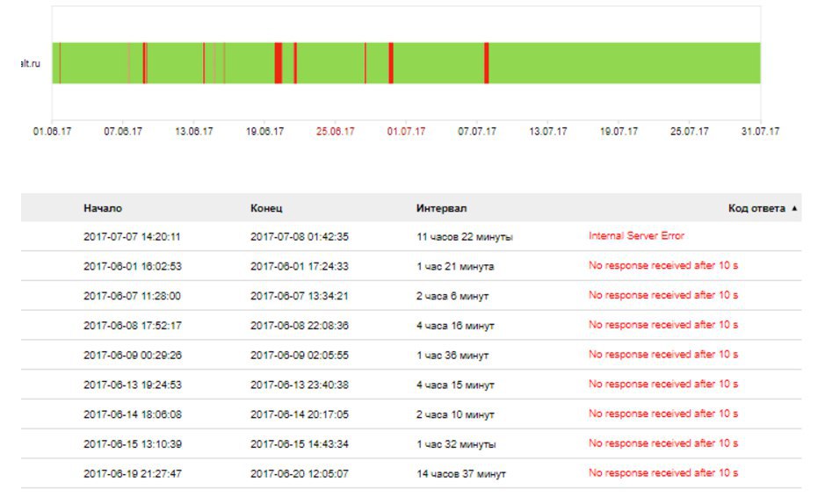Image resolution: width=825 pixels, height=504 pixels.
Task: Click interval 1 час 32 минуты
Action: [456, 444]
